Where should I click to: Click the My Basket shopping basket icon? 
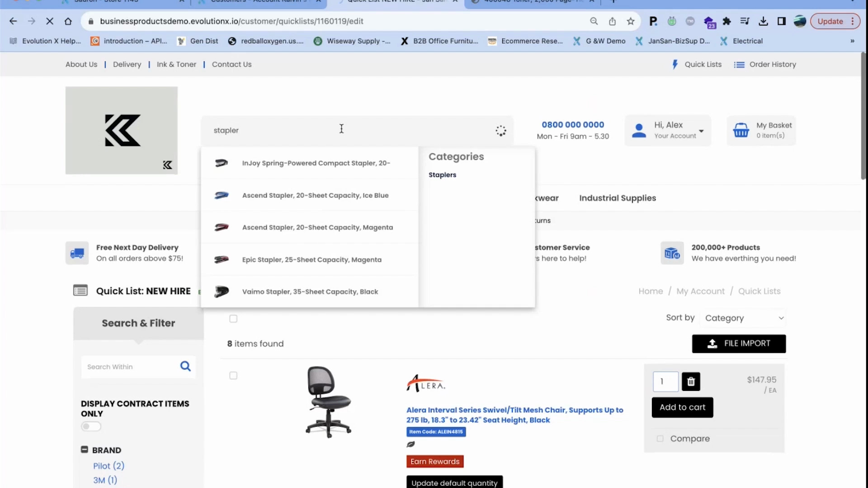tap(741, 131)
